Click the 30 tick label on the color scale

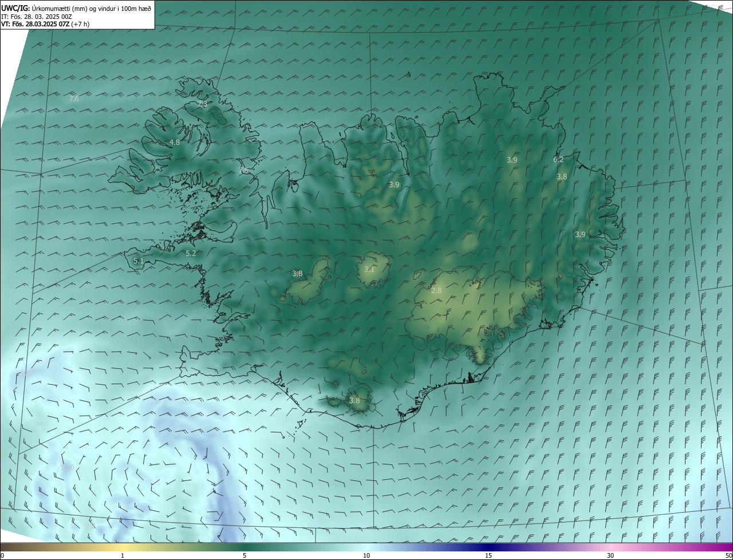coord(610,555)
